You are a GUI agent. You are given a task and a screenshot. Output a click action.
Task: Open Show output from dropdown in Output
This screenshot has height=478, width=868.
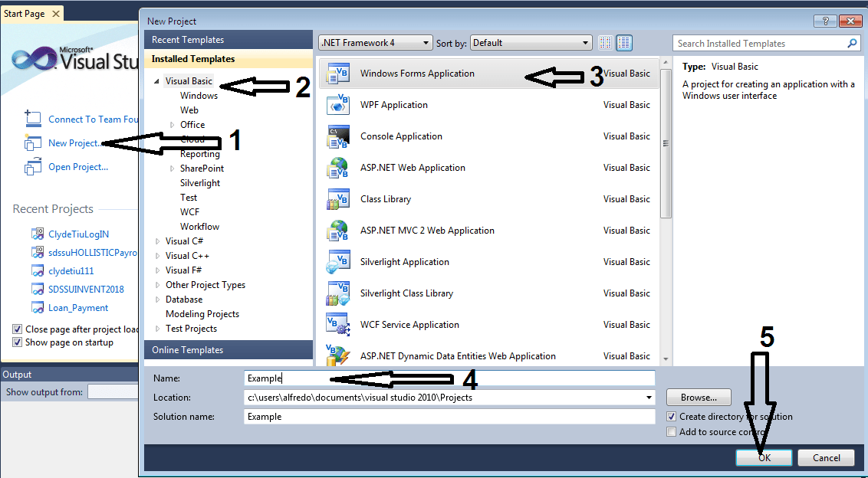point(113,391)
